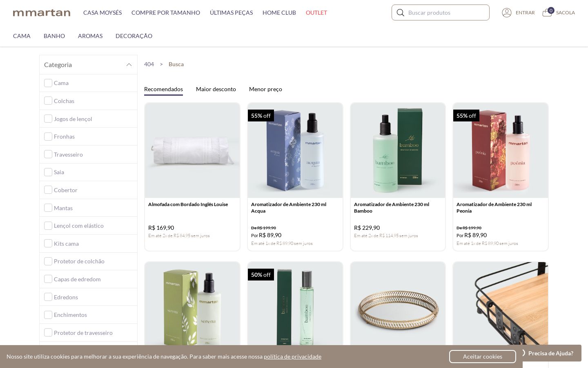This screenshot has height=368, width=588.
Task: Focus the Buscar produtos search field
Action: pos(441,13)
